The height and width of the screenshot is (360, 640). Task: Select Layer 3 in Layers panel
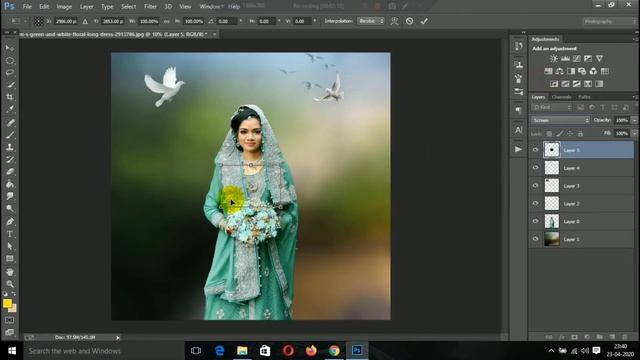(x=581, y=186)
